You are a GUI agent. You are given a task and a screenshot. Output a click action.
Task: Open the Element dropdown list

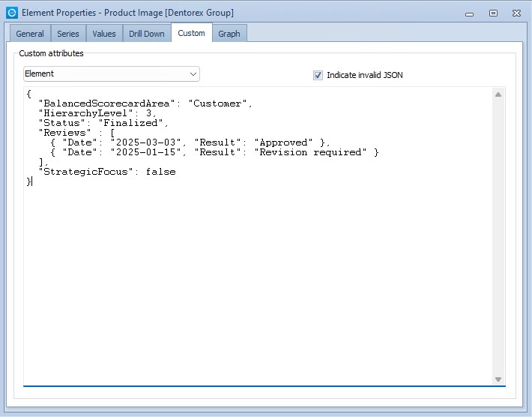(112, 73)
